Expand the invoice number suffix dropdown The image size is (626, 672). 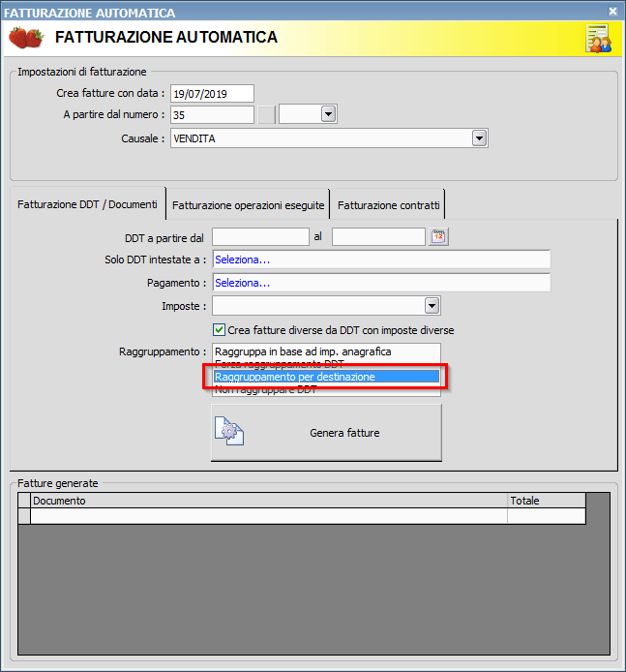tap(328, 114)
